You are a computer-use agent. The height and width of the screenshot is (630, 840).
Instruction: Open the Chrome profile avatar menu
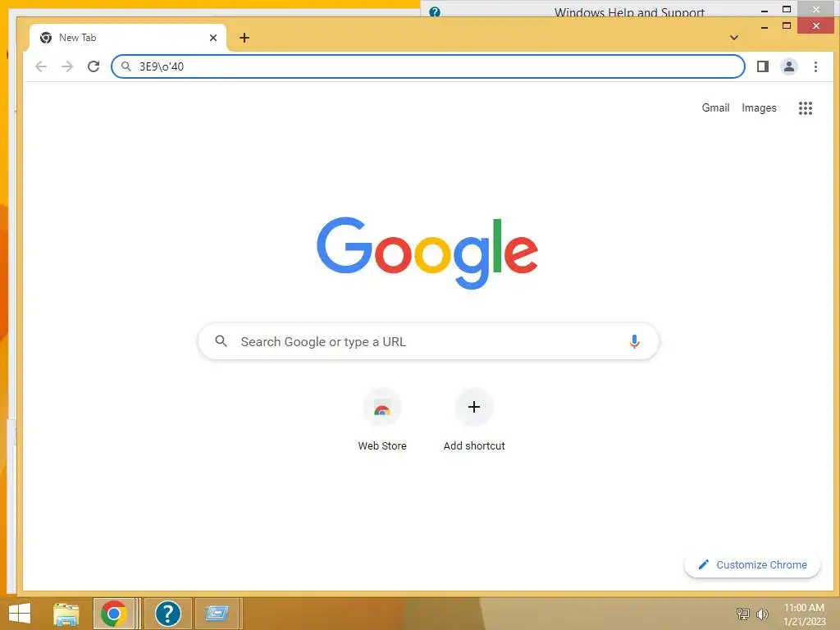(x=788, y=66)
